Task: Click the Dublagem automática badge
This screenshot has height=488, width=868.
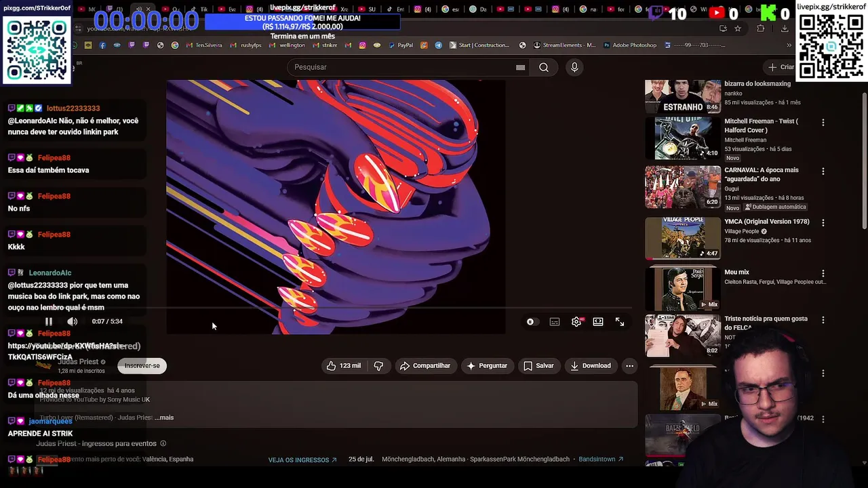Action: (x=775, y=207)
